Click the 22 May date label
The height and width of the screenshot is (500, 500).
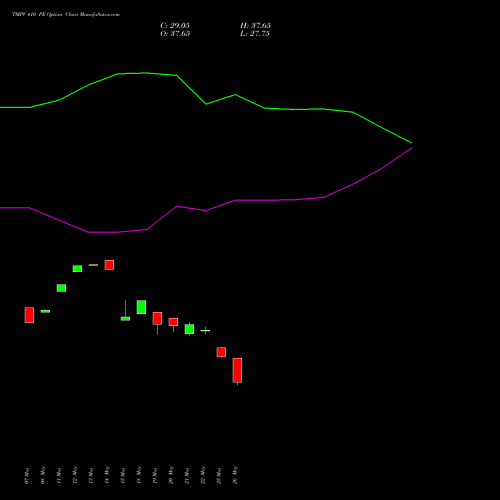[203, 475]
